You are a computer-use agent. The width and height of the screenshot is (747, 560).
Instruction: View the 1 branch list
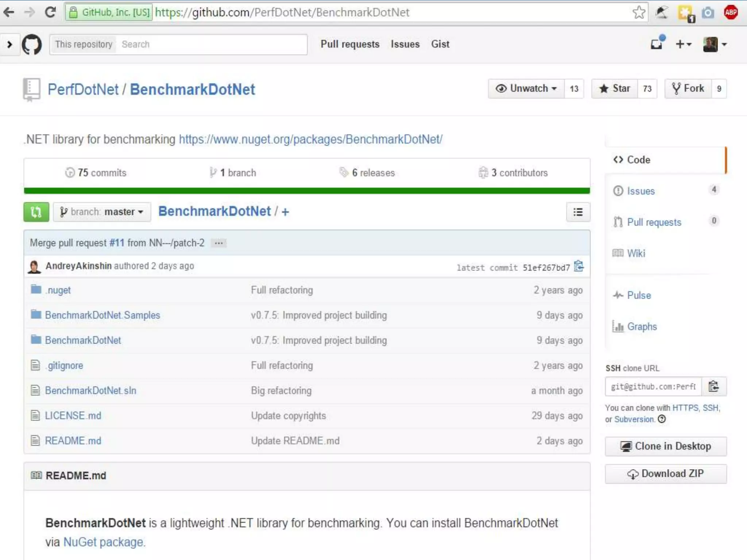233,172
